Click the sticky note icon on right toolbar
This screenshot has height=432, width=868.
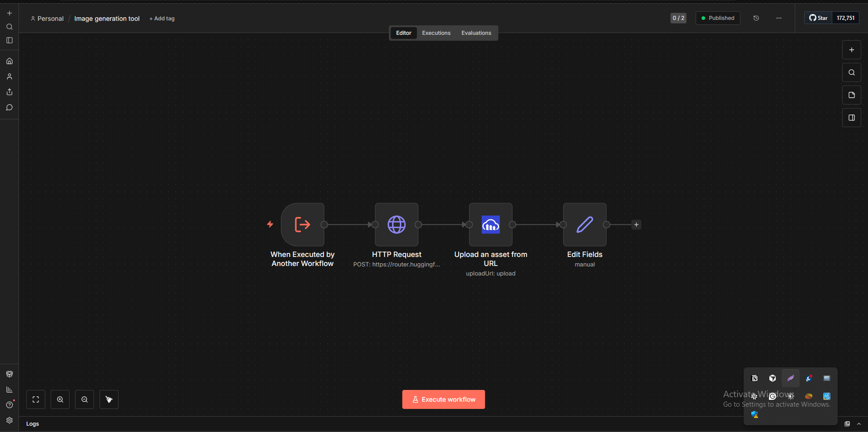click(851, 95)
